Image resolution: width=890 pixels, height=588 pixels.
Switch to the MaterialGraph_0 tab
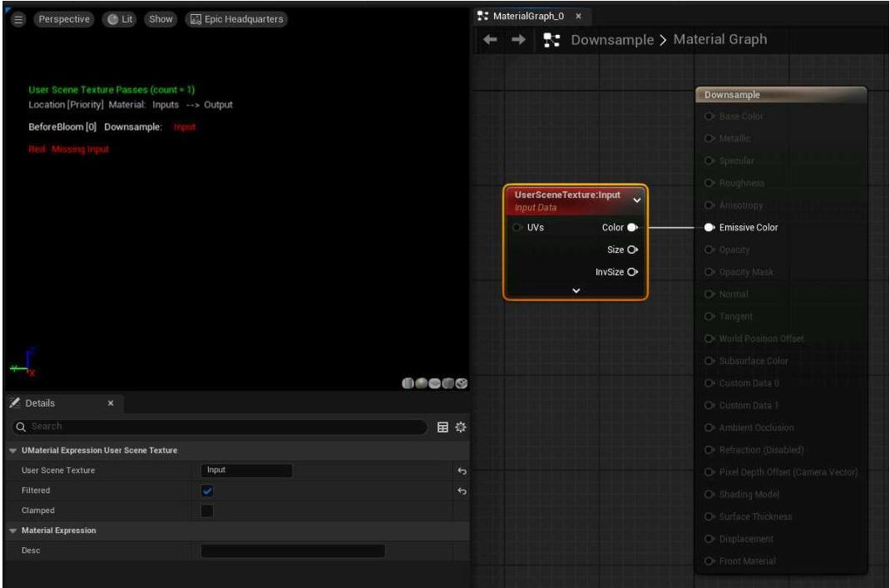pyautogui.click(x=527, y=17)
